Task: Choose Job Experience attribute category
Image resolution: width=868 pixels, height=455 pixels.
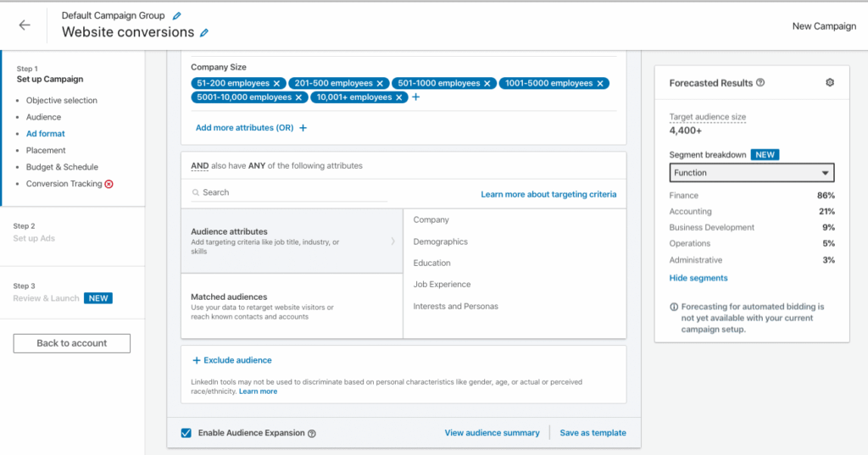Action: pyautogui.click(x=442, y=285)
